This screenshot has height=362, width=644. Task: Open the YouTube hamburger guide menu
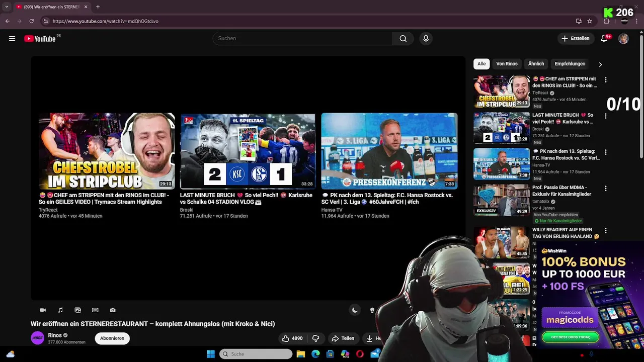12,39
